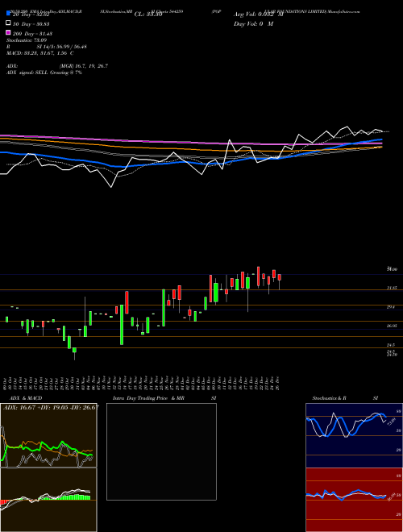Image resolution: width=403 pixels, height=532 pixels.
Task: Click the magenta 200 Day EMA line
Action: (190, 142)
